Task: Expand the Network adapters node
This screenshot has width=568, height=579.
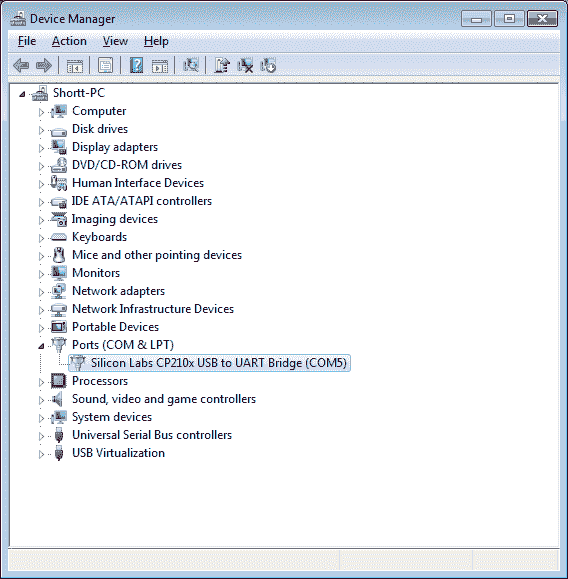Action: (x=41, y=292)
